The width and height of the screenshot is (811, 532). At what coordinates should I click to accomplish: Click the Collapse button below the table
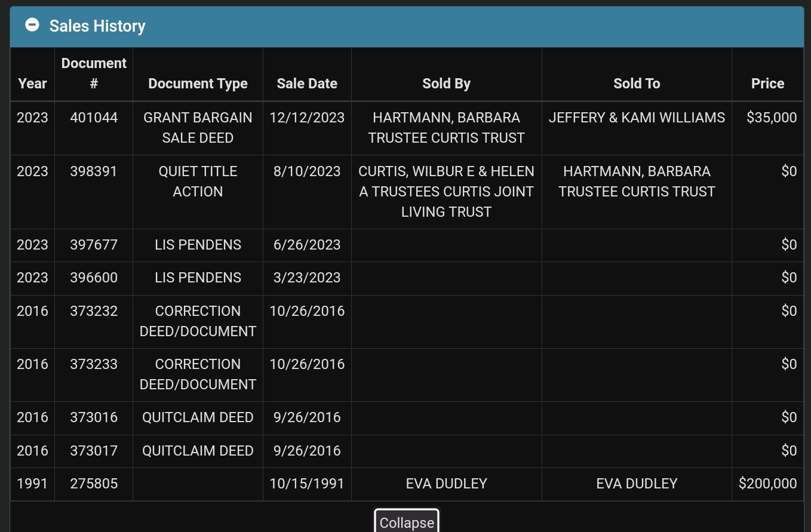coord(407,521)
